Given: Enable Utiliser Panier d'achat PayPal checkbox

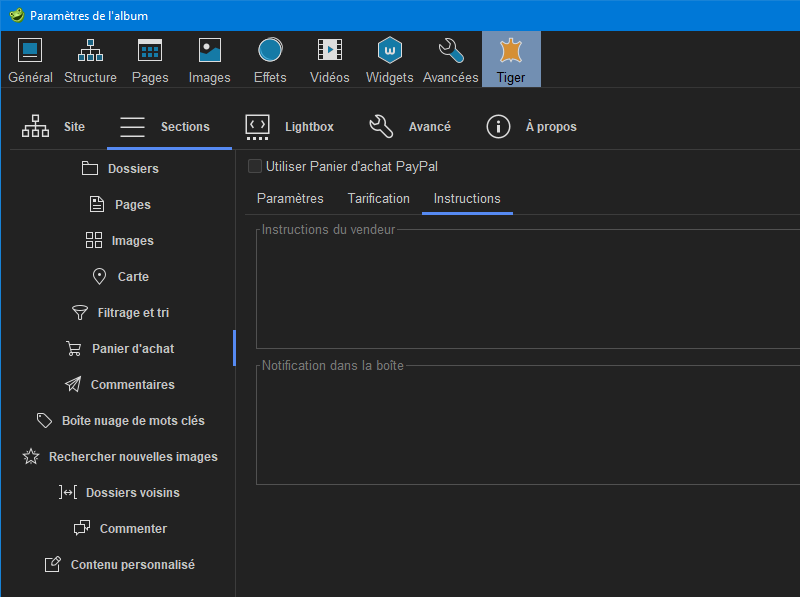Looking at the screenshot, I should tap(255, 166).
